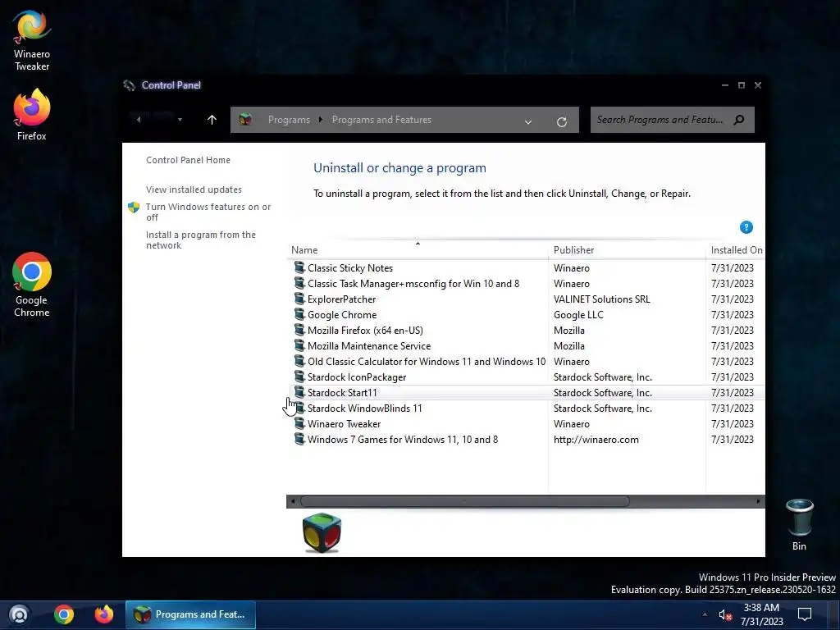Screen dimensions: 840x630
Task: Click the http://winaero.com publisher cell
Action: click(x=596, y=440)
